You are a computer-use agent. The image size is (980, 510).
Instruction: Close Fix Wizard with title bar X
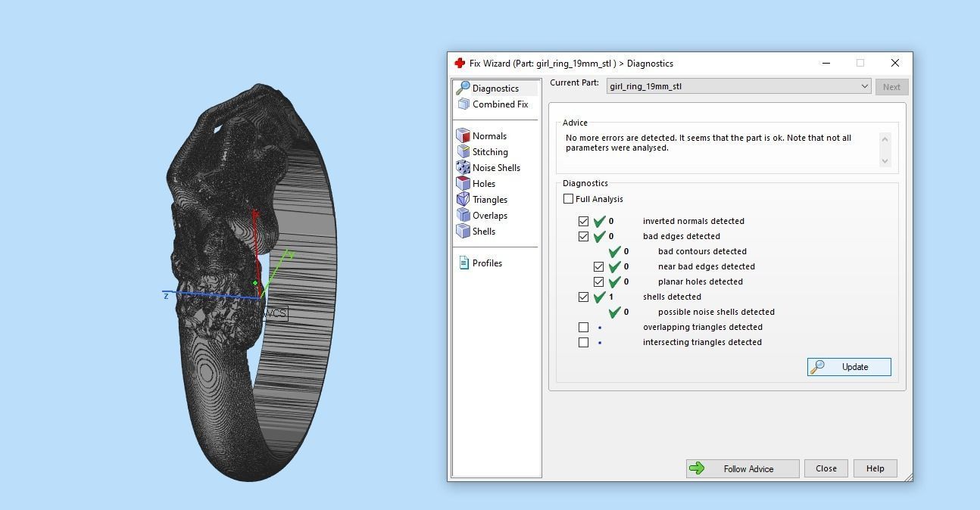(895, 63)
